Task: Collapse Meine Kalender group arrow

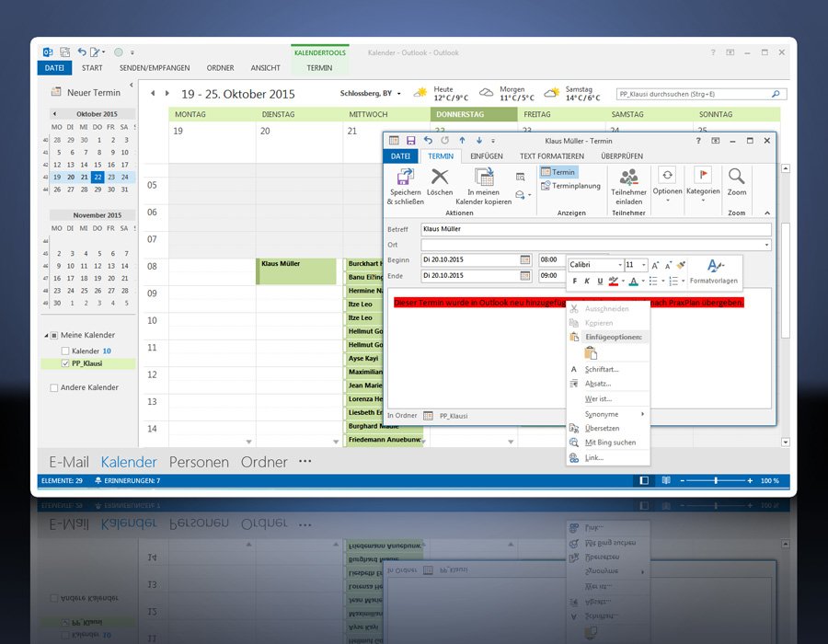Action: (x=46, y=335)
